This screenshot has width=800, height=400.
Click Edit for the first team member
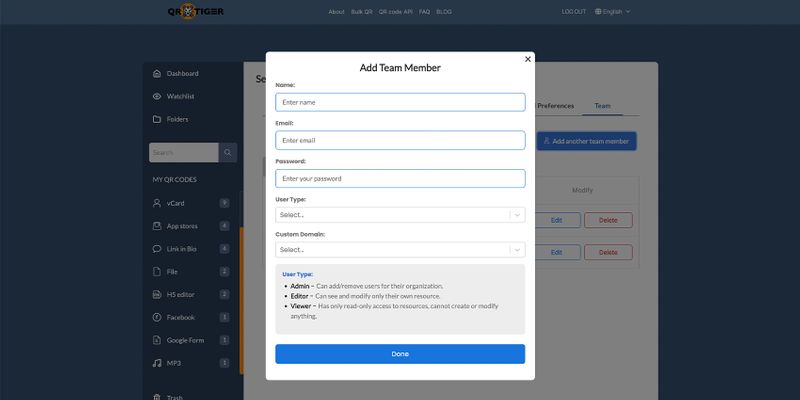tap(557, 220)
